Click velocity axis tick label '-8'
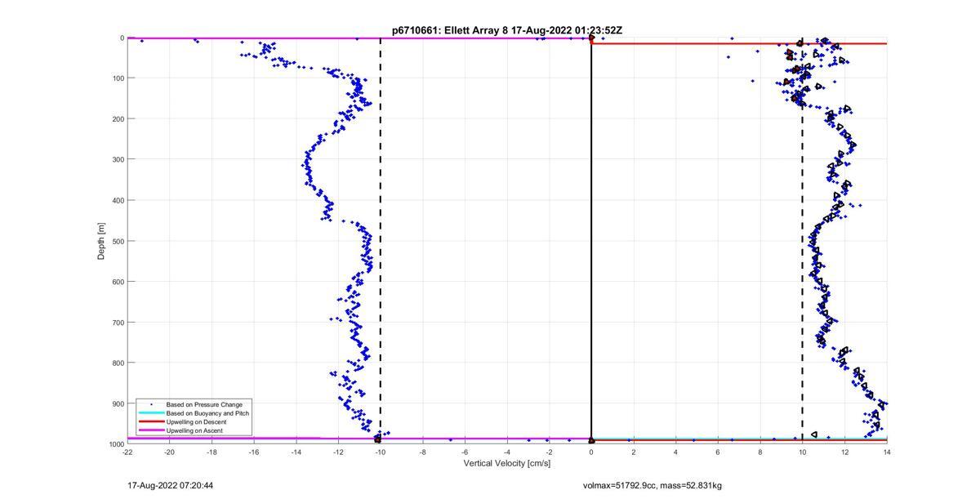Image resolution: width=980 pixels, height=499 pixels. tap(422, 452)
